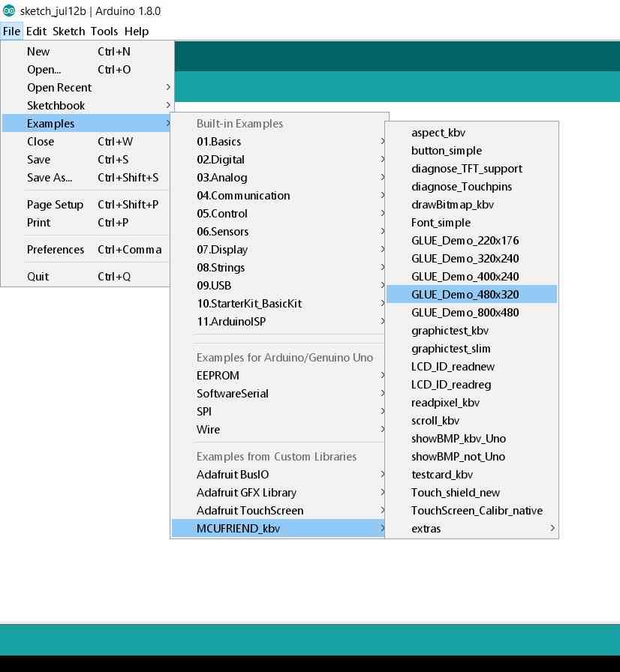
Task: Open the Help menu
Action: pos(137,31)
